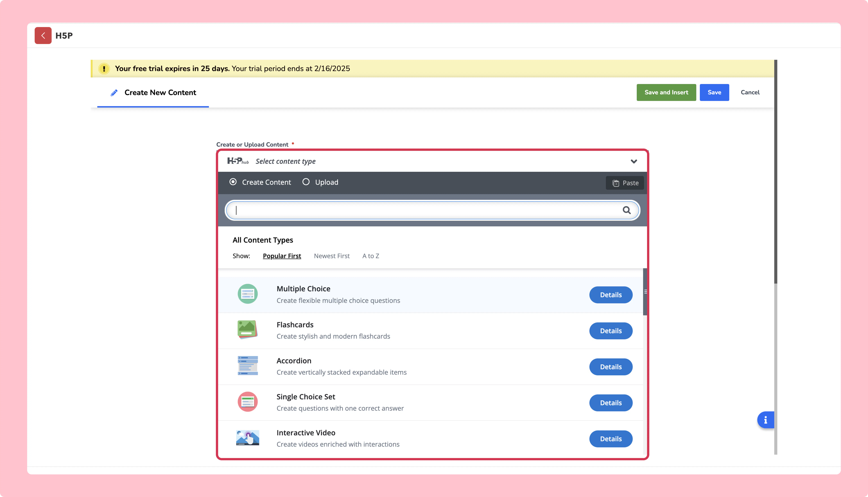Image resolution: width=868 pixels, height=497 pixels.
Task: Select the Interactive Video icon
Action: point(248,438)
